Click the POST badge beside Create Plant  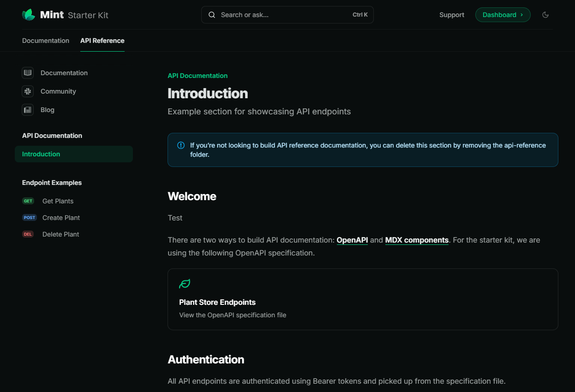[x=29, y=217]
